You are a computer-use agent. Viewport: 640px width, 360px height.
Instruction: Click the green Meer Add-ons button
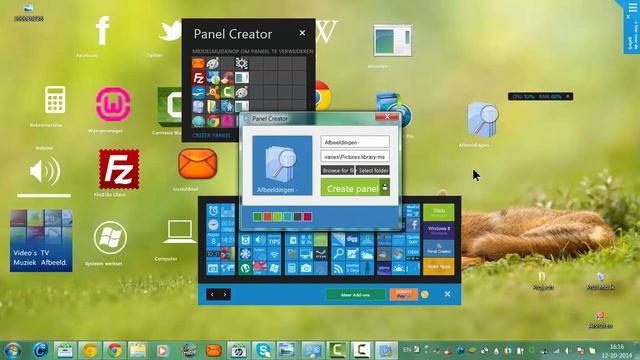355,294
